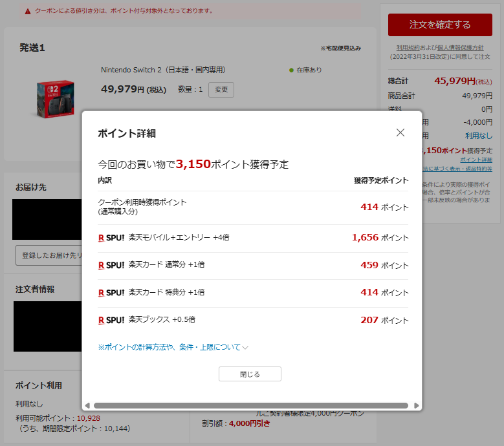This screenshot has width=504, height=446.
Task: Click the 閉じる button in the dialog
Action: (x=250, y=374)
